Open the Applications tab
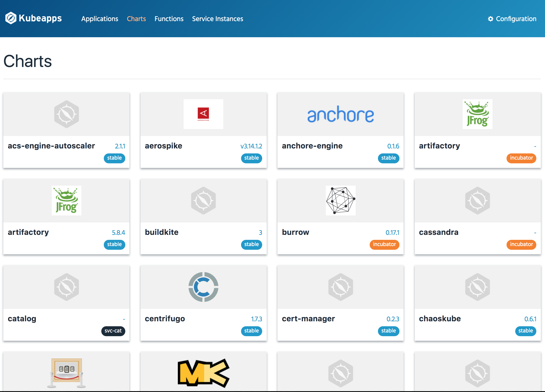This screenshot has width=545, height=392. point(99,19)
